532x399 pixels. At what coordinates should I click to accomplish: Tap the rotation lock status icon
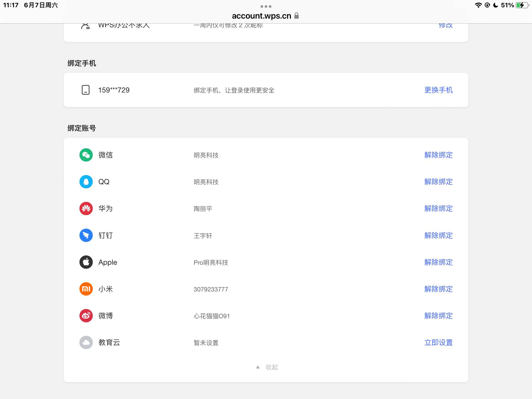pyautogui.click(x=487, y=5)
